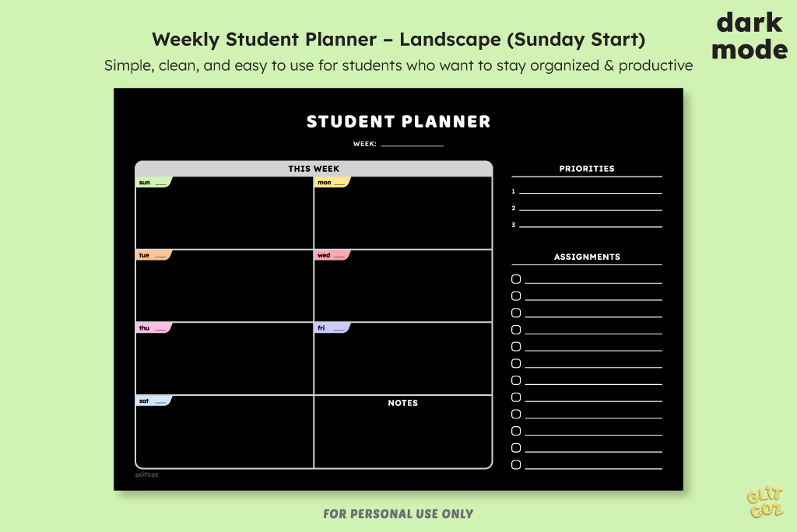Image resolution: width=797 pixels, height=532 pixels.
Task: Check the last assignments checkbox
Action: pos(516,464)
